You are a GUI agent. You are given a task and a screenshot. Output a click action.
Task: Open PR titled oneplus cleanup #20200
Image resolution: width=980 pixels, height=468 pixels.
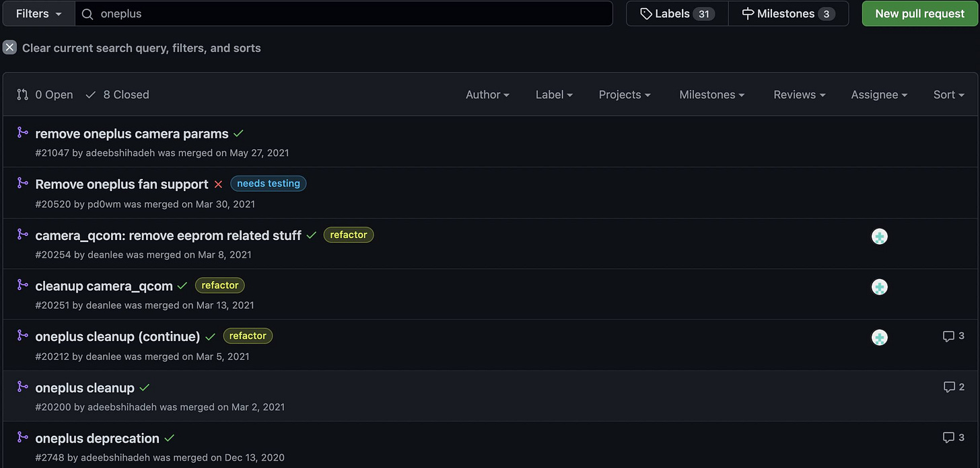[x=85, y=388]
